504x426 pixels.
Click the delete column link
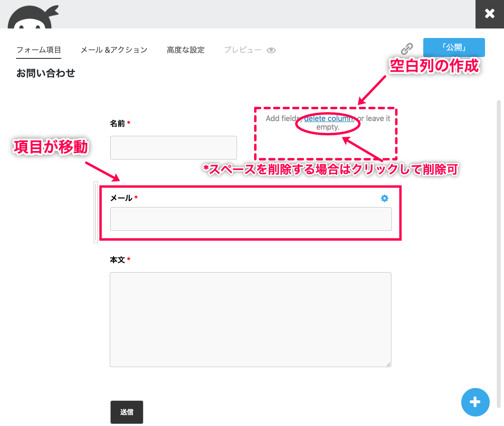329,119
